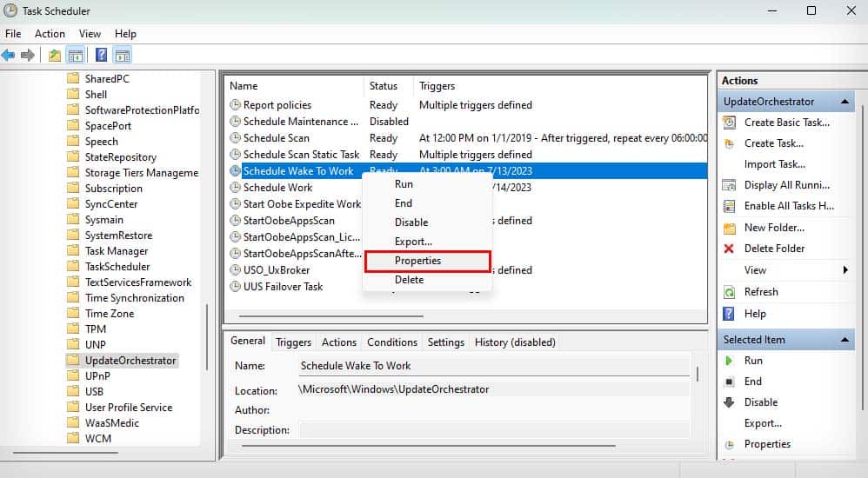Click the Display All Running Tasks icon
This screenshot has height=478, width=868.
point(730,185)
